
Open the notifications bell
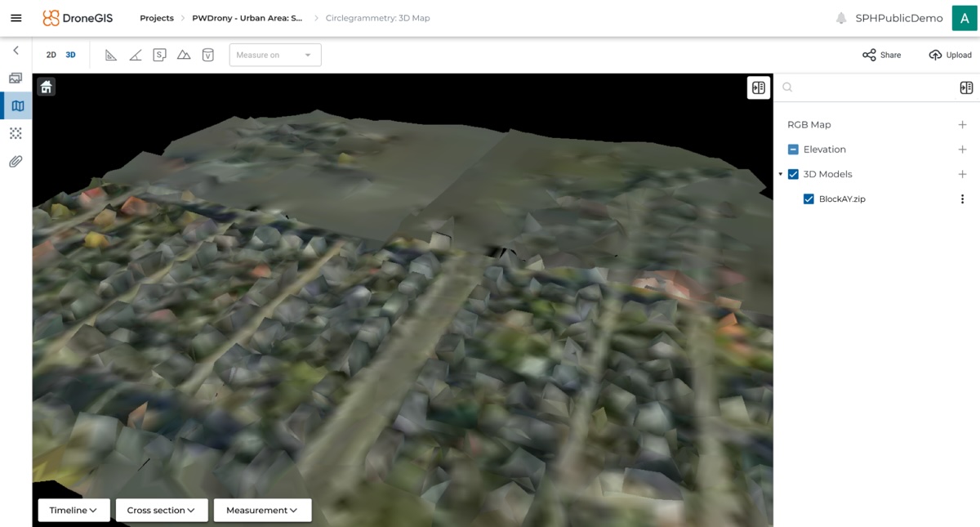coord(841,18)
